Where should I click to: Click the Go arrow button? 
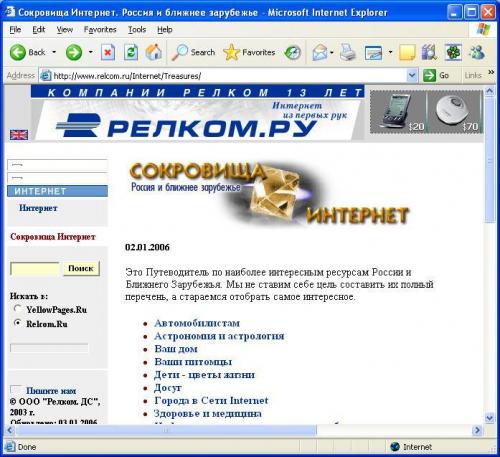pyautogui.click(x=436, y=75)
